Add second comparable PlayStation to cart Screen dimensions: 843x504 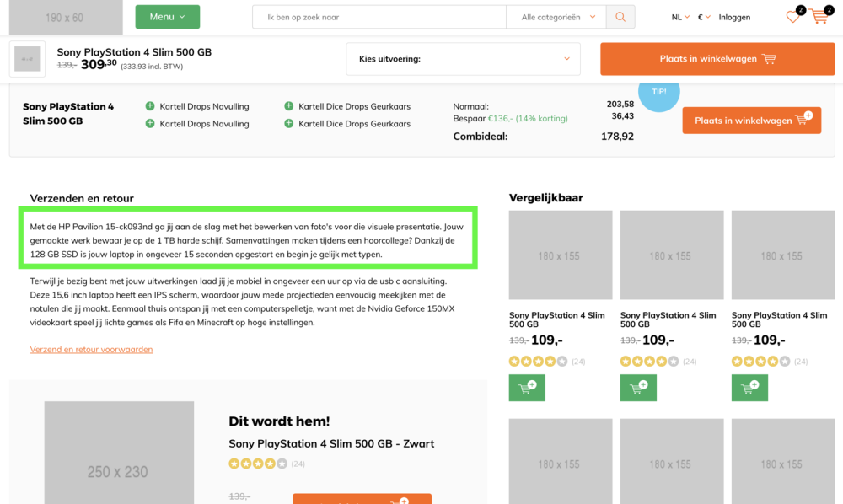(638, 388)
